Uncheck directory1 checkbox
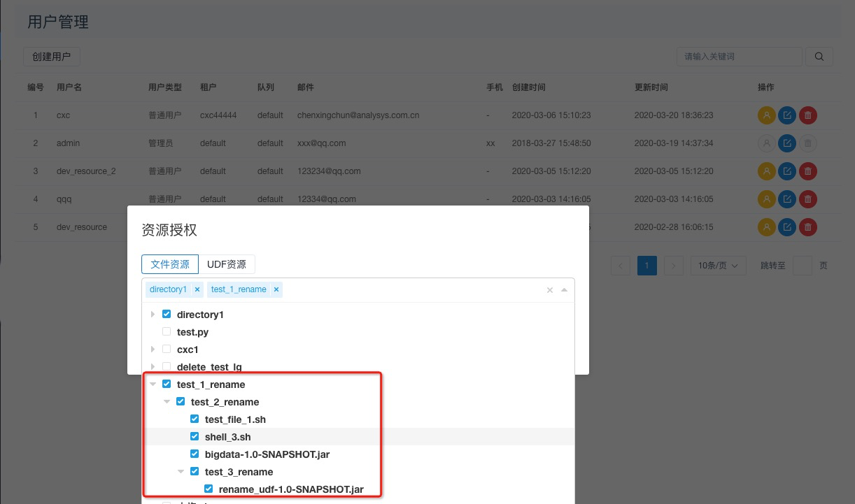 (167, 315)
